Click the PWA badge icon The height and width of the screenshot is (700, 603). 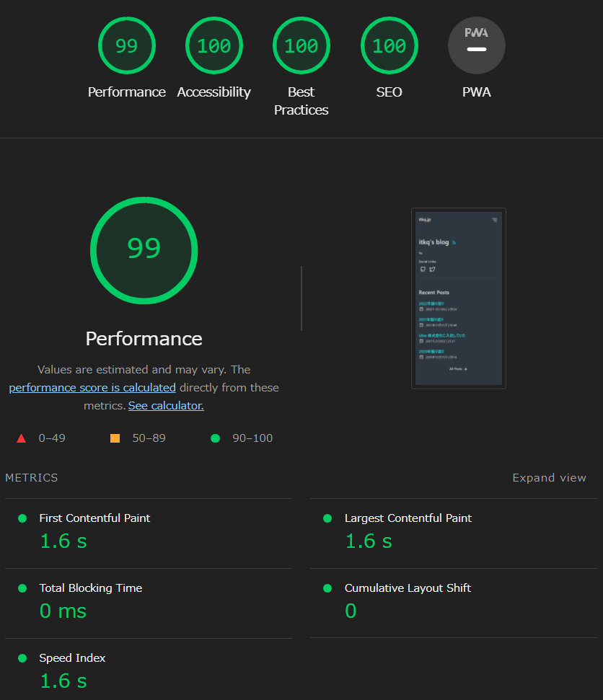[476, 46]
